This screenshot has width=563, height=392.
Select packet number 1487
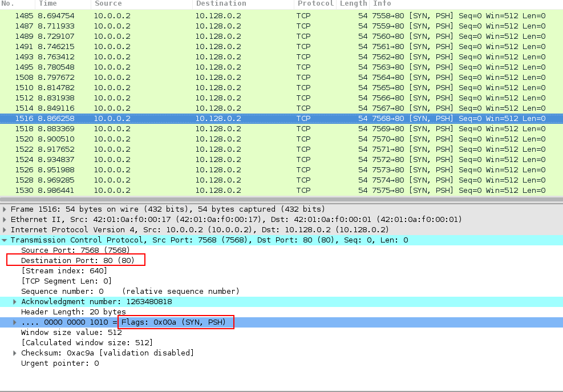[x=282, y=26]
